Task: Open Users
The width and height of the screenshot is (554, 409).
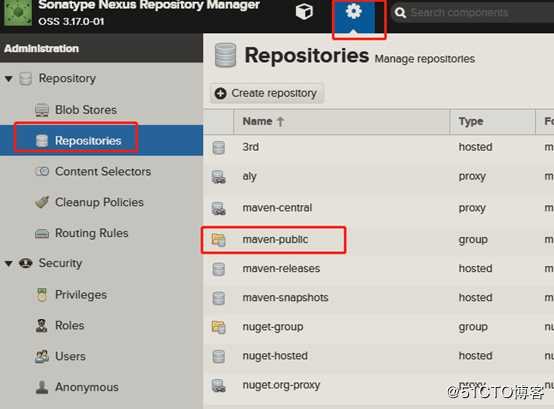Action: click(x=70, y=356)
